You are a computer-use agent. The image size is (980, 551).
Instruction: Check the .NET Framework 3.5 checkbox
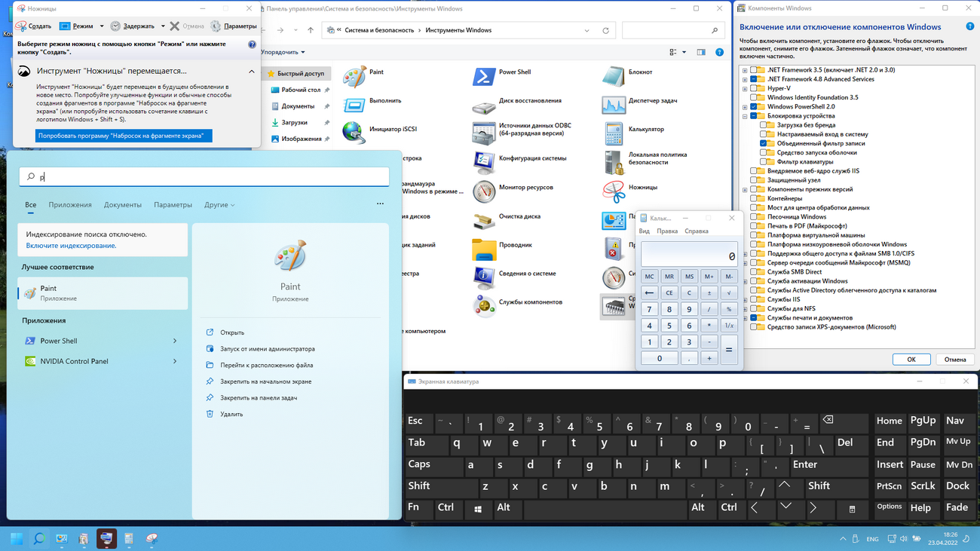coord(754,70)
